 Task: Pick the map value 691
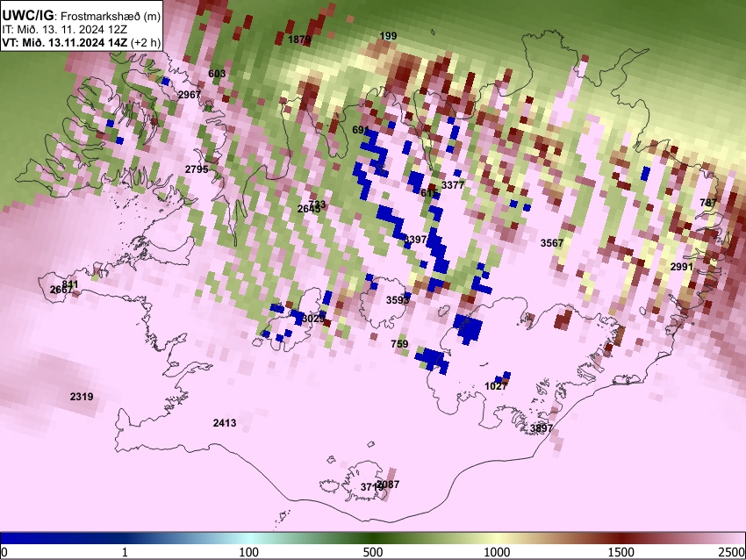360,130
